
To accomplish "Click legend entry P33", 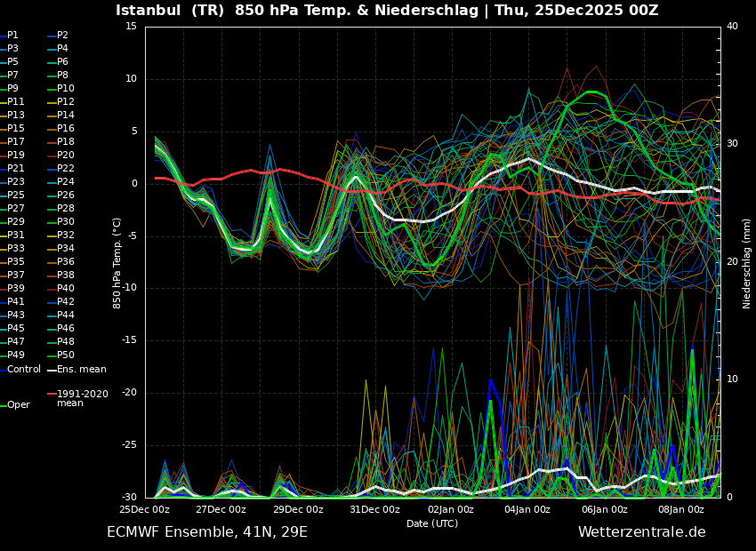I will coord(12,249).
